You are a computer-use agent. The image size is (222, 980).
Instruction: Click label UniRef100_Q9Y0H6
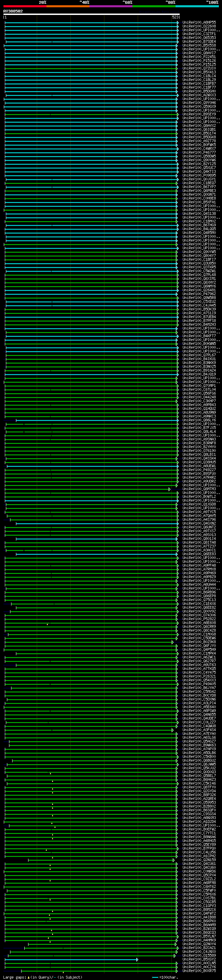199,103
